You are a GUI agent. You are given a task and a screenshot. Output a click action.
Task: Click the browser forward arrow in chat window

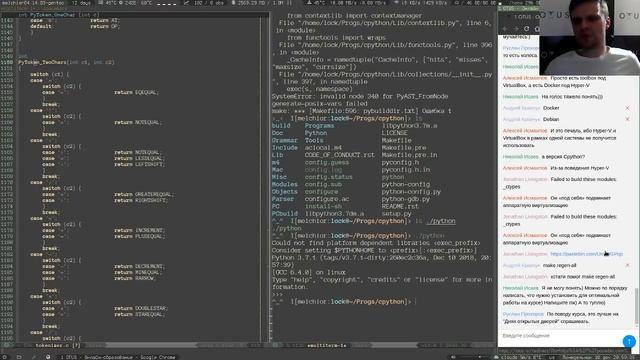[x=516, y=29]
